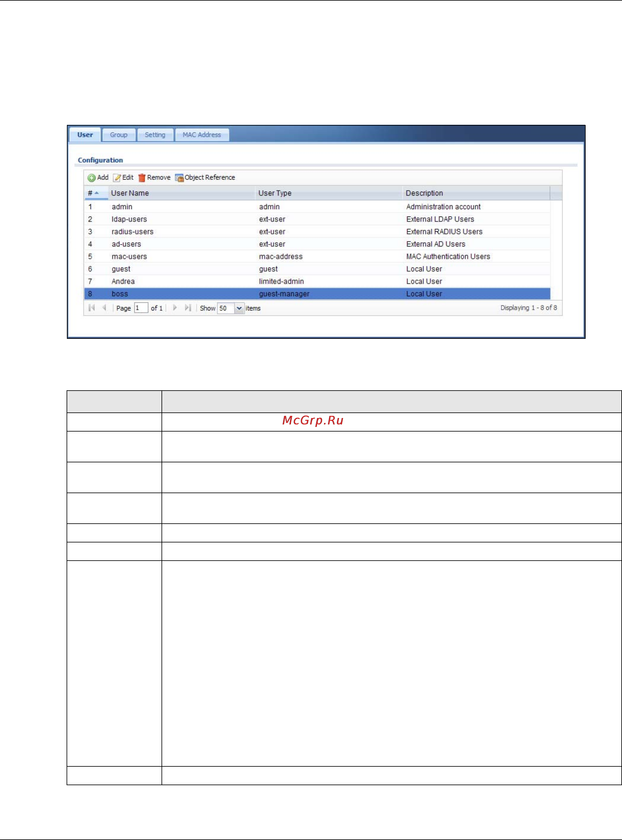This screenshot has height=840, width=622.
Task: Select the ad-users row
Action: coord(317,244)
